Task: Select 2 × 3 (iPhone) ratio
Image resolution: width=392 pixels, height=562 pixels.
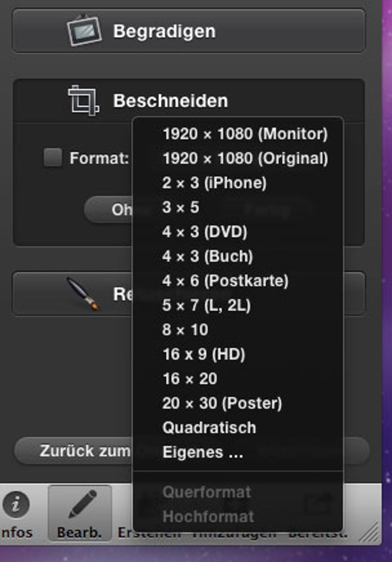Action: click(x=214, y=183)
